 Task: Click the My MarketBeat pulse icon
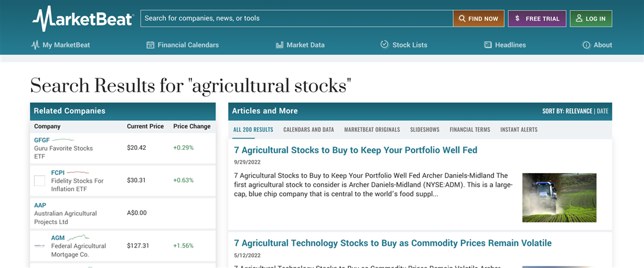pyautogui.click(x=35, y=45)
